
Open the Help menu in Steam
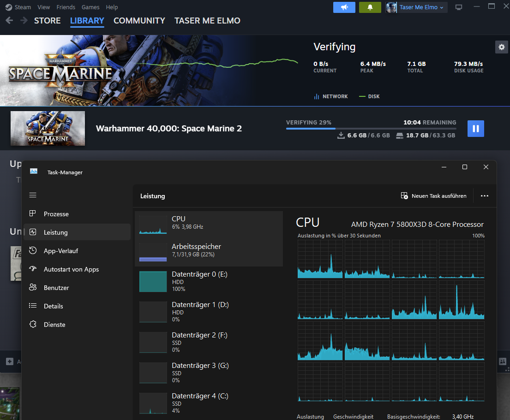pos(112,7)
